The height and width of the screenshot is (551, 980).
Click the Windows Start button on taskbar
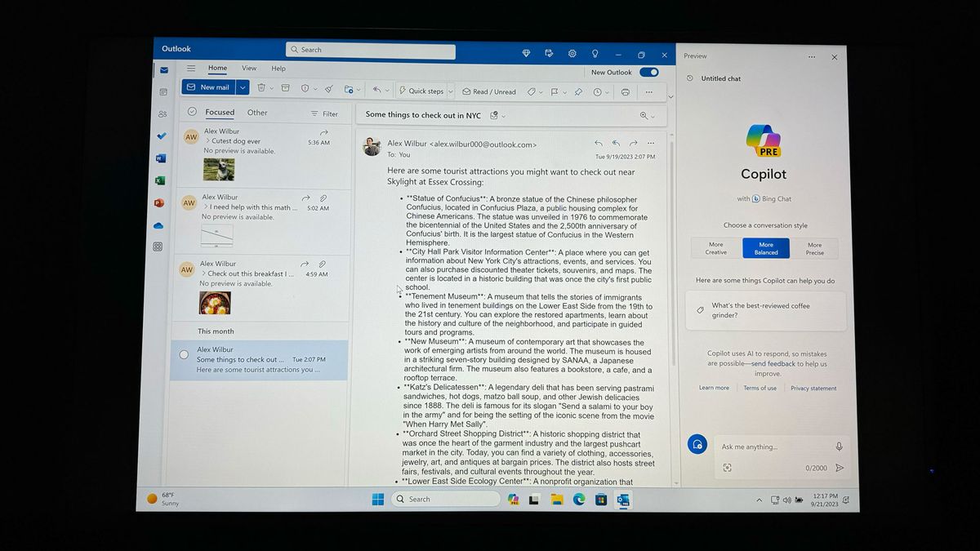pos(378,499)
